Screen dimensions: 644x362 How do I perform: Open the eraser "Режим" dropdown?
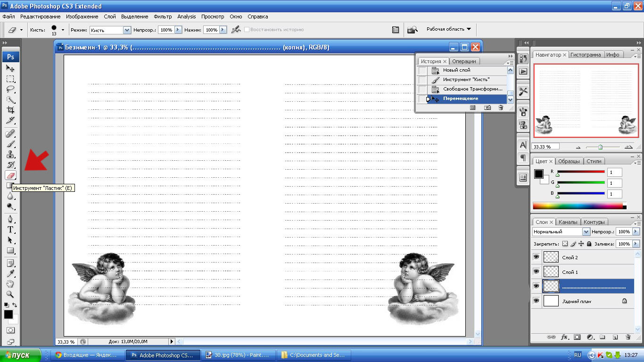click(x=127, y=30)
